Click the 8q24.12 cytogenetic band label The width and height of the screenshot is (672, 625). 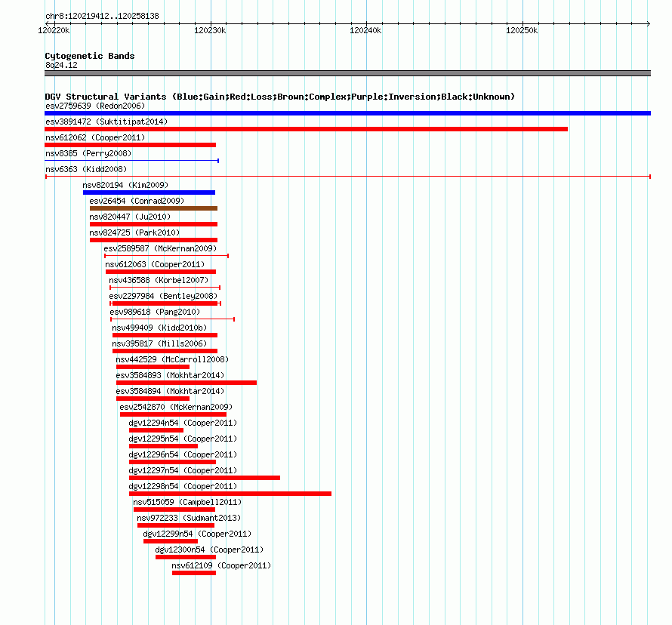61,65
